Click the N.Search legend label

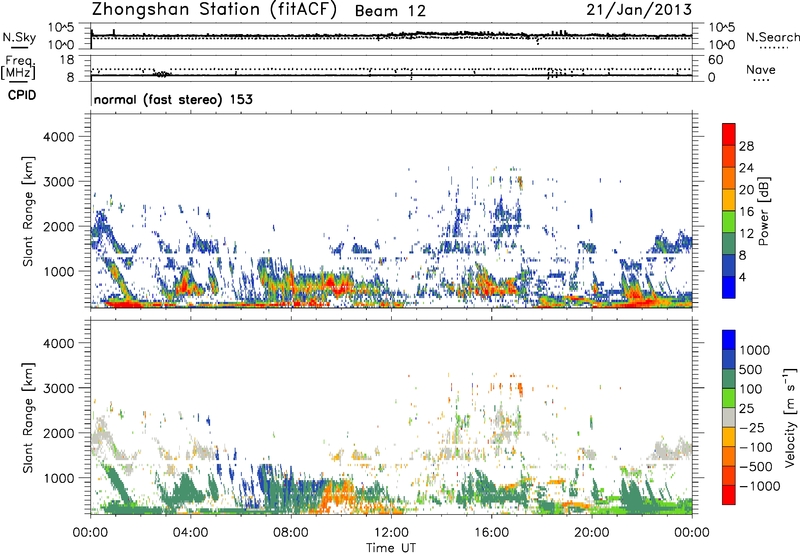click(x=772, y=37)
